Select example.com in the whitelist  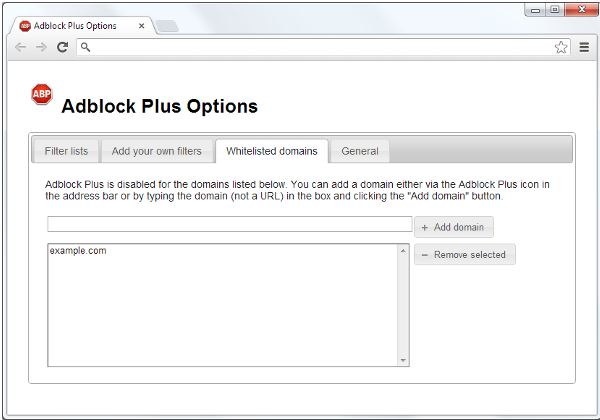[77, 251]
